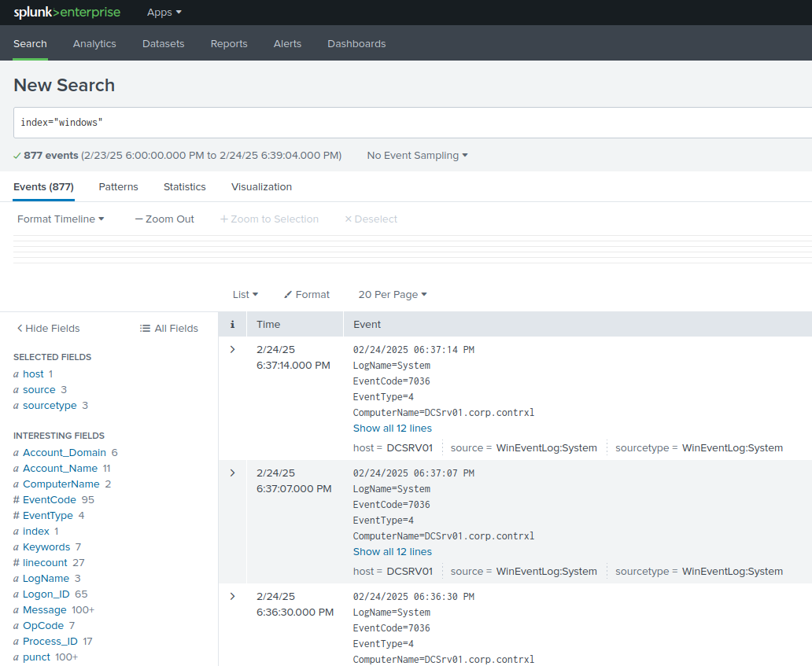Open the All Fields list
Screen dimensions: 812x666
[x=169, y=328]
